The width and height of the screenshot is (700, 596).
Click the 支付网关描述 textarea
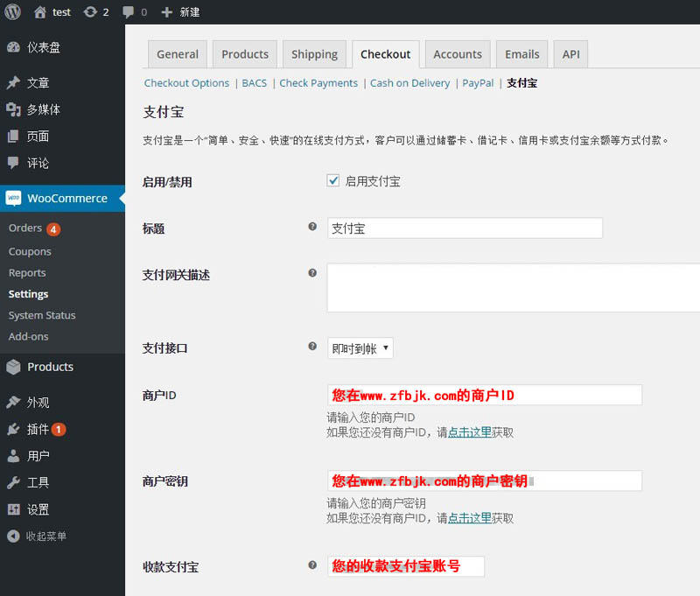(514, 288)
